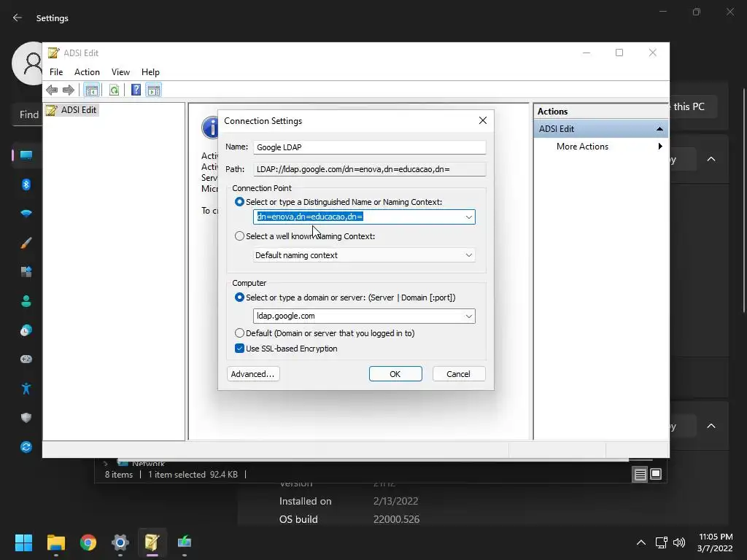The image size is (747, 560).
Task: Open the Time & language clock icon
Action: (x=26, y=330)
